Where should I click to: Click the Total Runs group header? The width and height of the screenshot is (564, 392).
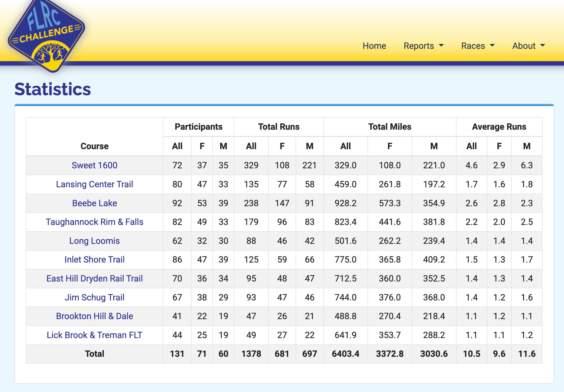[279, 126]
